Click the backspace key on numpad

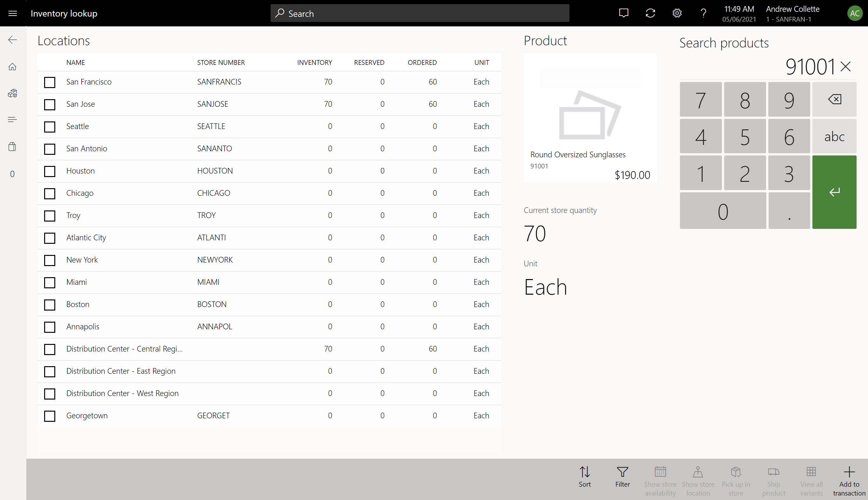tap(833, 99)
